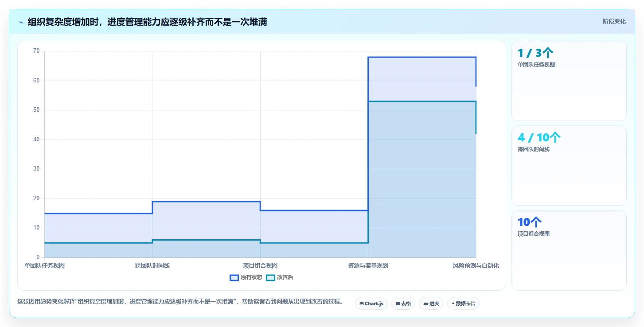Click the 4 / 10个 value
644x327 pixels.
click(539, 138)
